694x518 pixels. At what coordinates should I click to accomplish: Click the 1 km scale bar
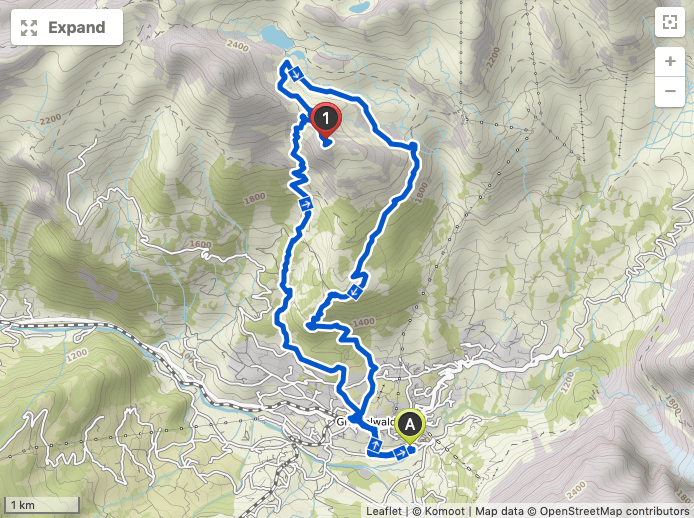click(41, 505)
